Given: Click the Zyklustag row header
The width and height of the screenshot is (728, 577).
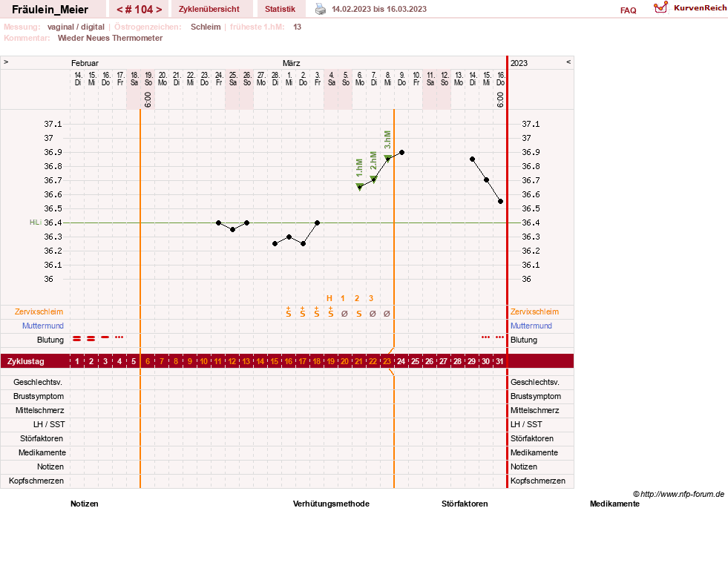Looking at the screenshot, I should coord(25,361).
